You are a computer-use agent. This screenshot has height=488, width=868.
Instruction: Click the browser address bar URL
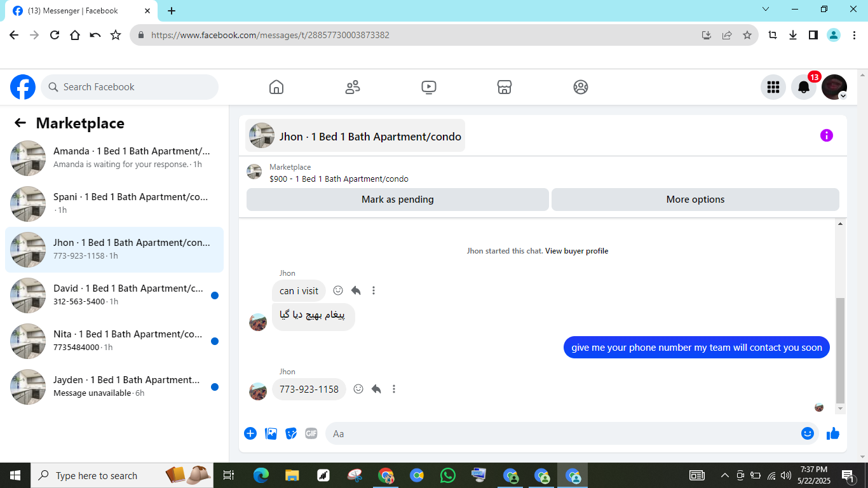tap(270, 35)
